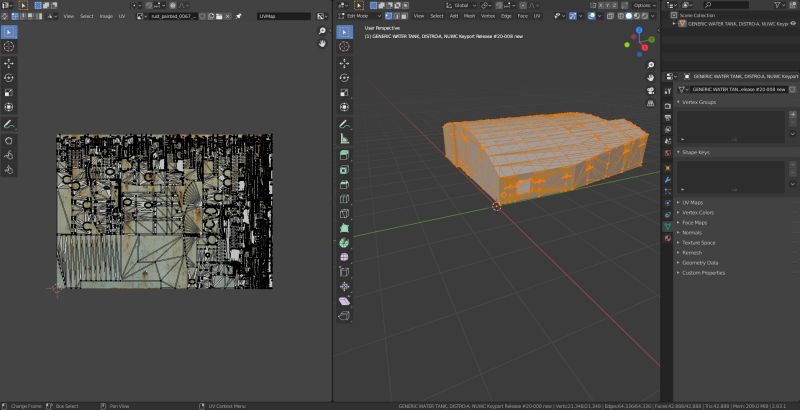
Task: Open the viewport shading options dropdown
Action: pyautogui.click(x=652, y=16)
